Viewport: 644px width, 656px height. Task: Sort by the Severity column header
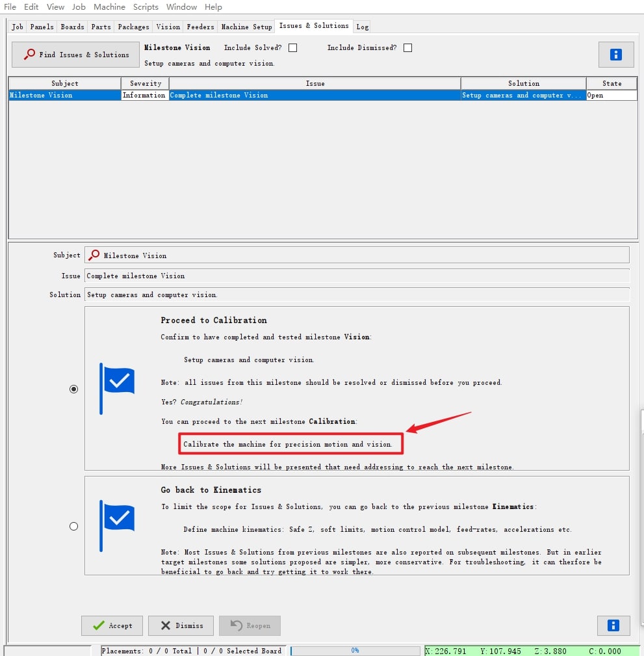pos(145,83)
